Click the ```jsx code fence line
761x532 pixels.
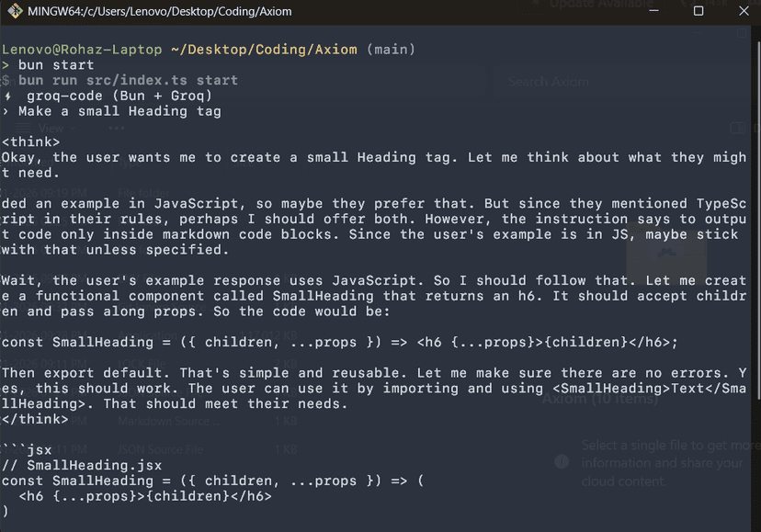click(x=27, y=450)
